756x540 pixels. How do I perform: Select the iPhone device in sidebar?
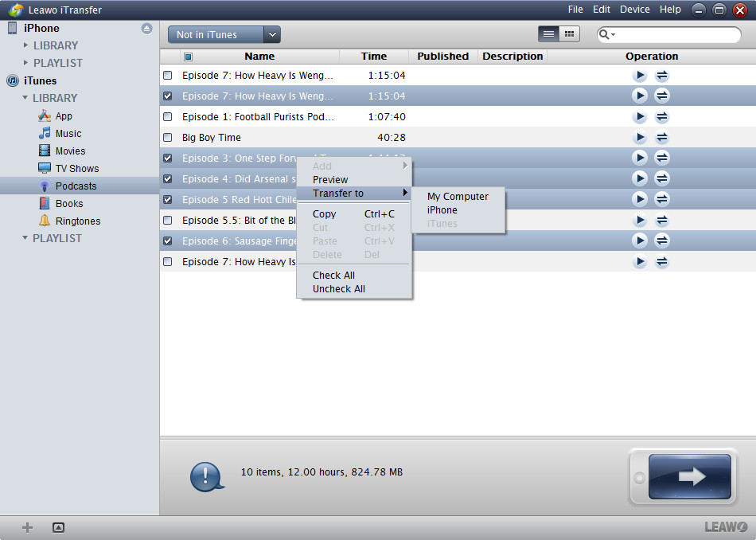pos(41,28)
